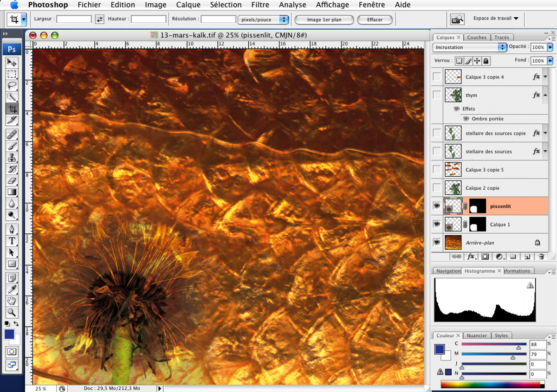
Task: Add a layer mask from panel bottom
Action: [485, 256]
